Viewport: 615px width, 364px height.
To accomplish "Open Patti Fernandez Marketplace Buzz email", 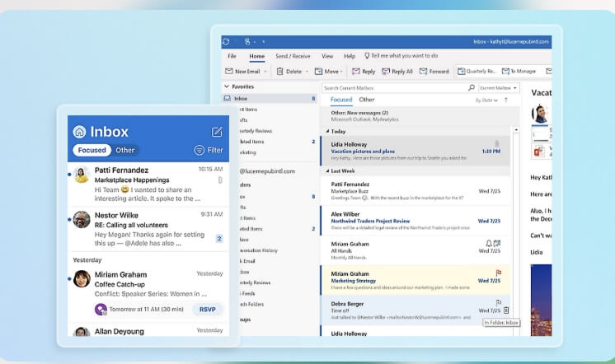I will tap(415, 191).
